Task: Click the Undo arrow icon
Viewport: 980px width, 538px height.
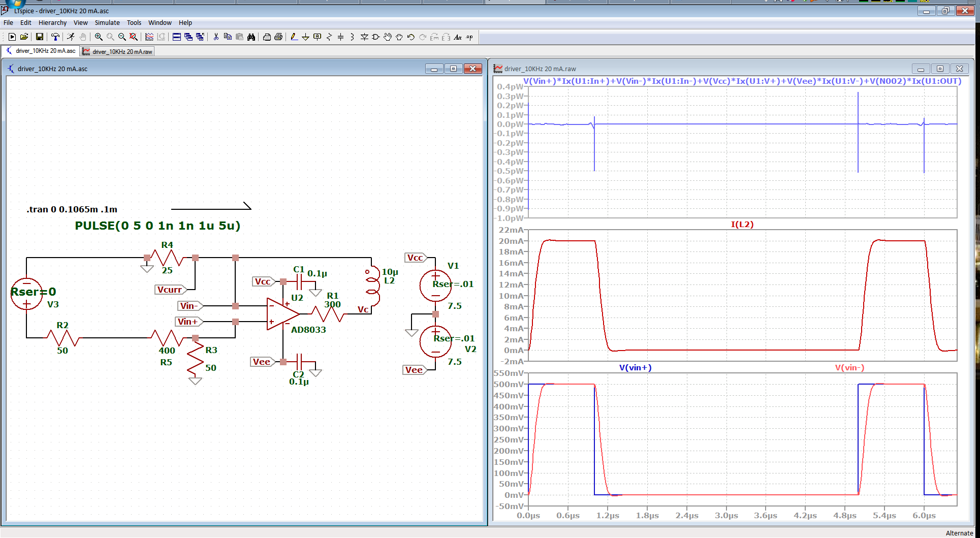Action: pos(411,37)
